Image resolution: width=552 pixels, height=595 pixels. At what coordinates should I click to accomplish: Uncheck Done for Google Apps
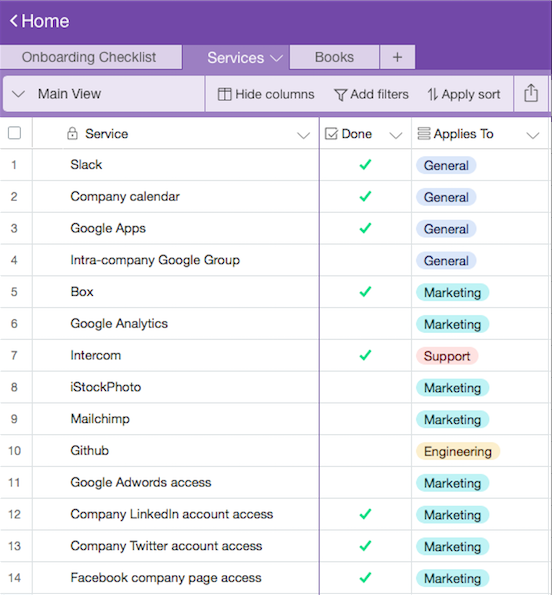(365, 228)
